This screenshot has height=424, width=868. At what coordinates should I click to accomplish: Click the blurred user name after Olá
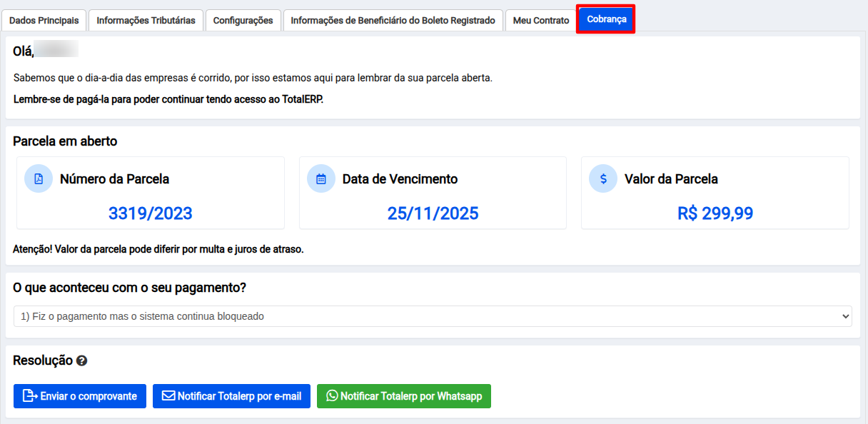coord(56,51)
